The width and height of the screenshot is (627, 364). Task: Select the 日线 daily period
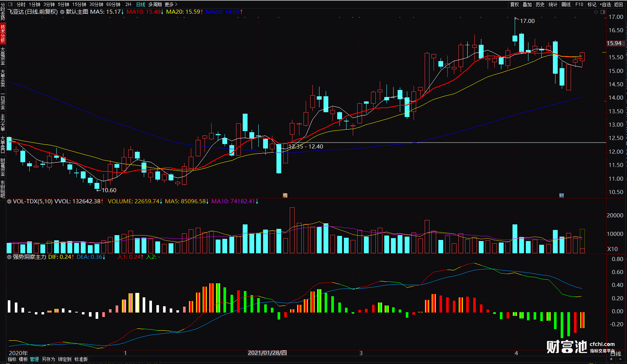[141, 4]
